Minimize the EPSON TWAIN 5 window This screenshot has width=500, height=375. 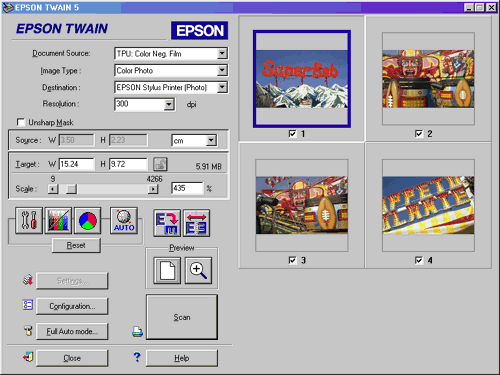point(469,7)
